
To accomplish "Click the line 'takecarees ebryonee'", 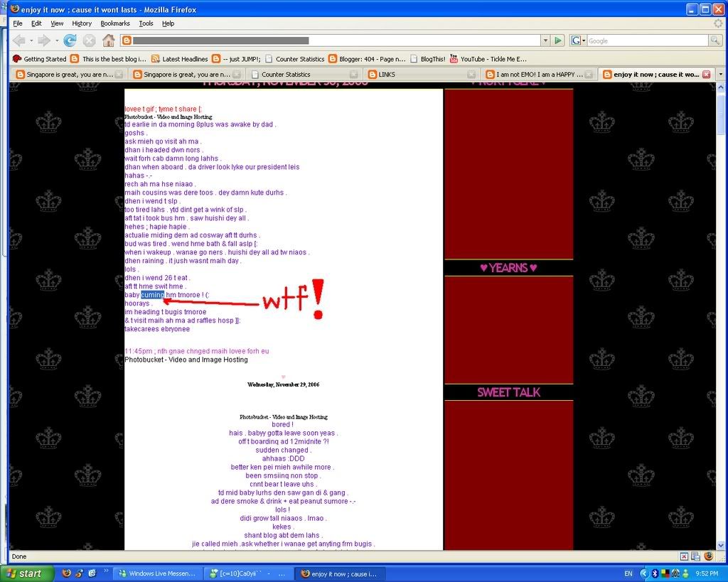I will click(157, 329).
